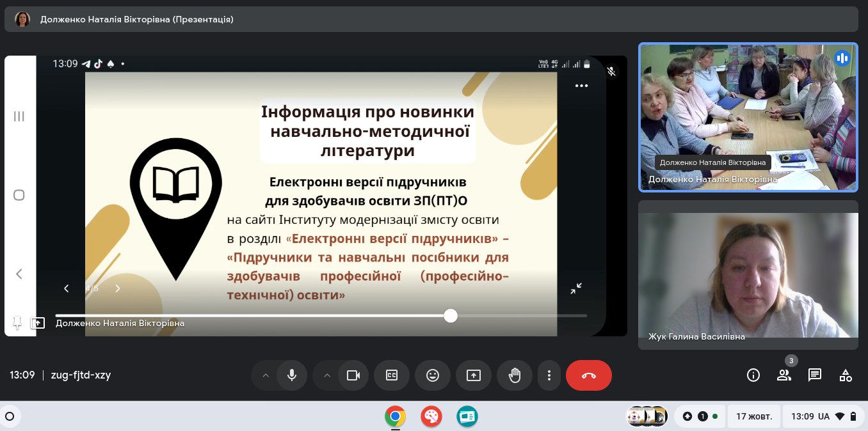Viewport: 868px width, 431px height.
Task: Tap the phone's home button
Action: tap(19, 195)
